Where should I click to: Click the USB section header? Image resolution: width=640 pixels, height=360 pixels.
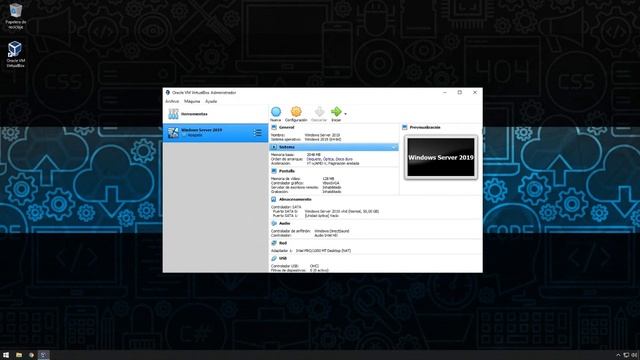coord(283,258)
